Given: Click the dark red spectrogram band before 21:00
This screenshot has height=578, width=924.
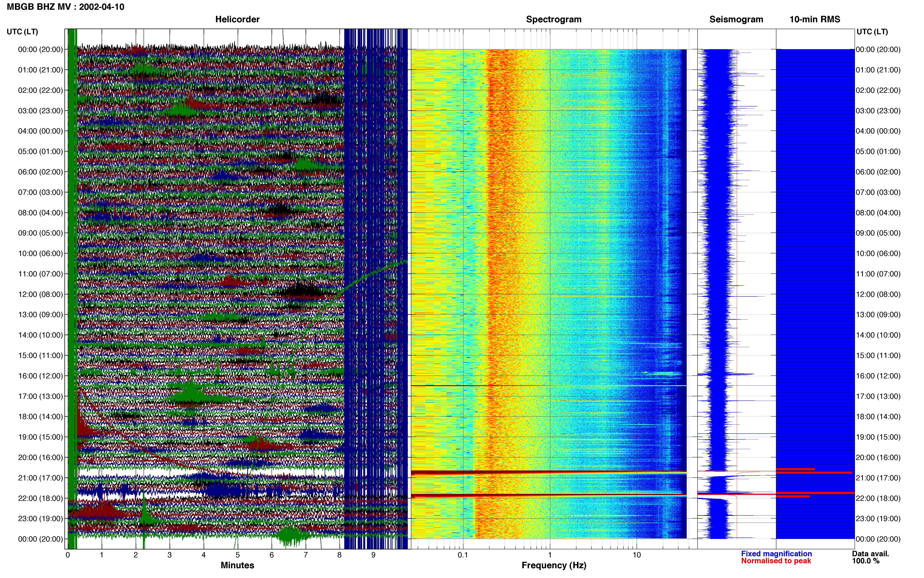Looking at the screenshot, I should (549, 473).
